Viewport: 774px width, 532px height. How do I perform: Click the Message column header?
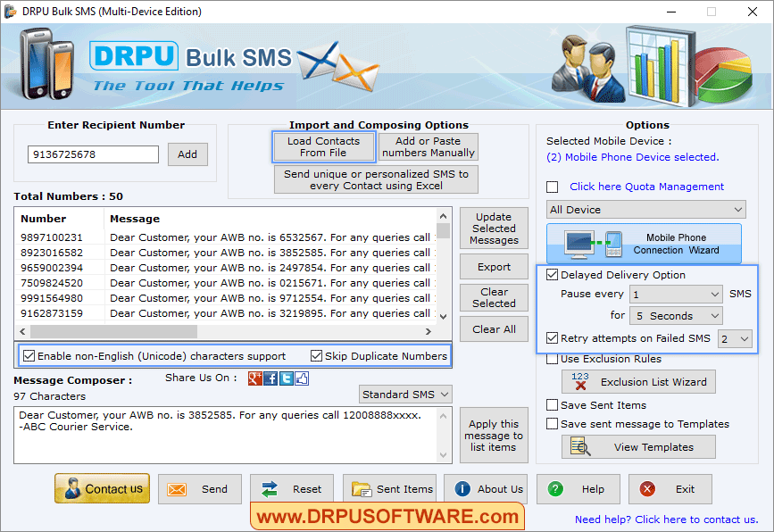pos(270,219)
